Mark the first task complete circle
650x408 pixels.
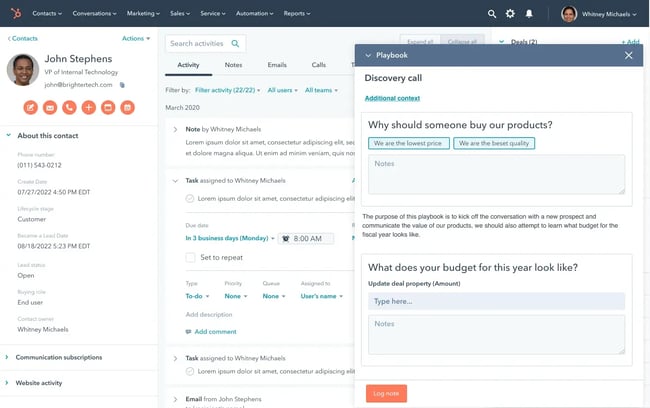coord(190,199)
